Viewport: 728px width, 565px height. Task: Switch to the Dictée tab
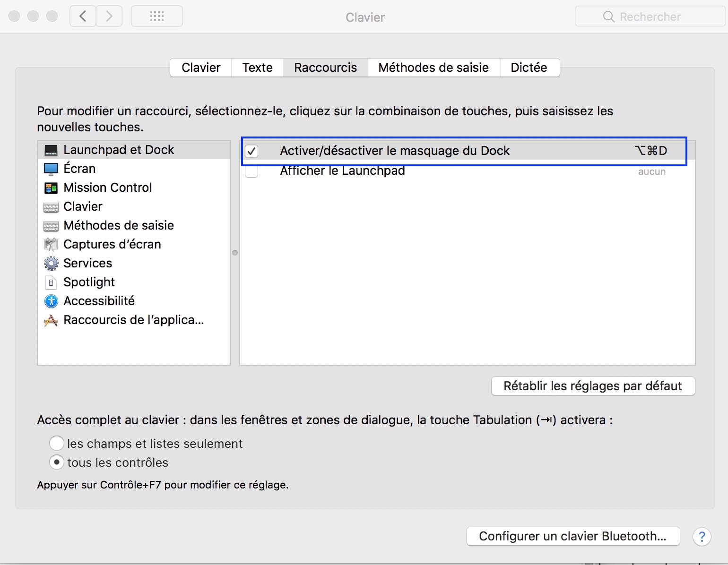tap(529, 68)
